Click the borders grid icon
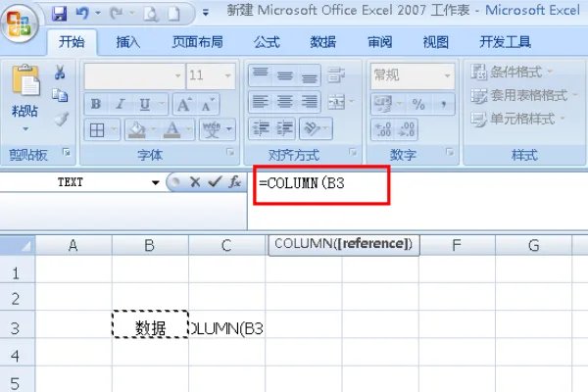Screen dimensions: 588x392 pyautogui.click(x=97, y=130)
